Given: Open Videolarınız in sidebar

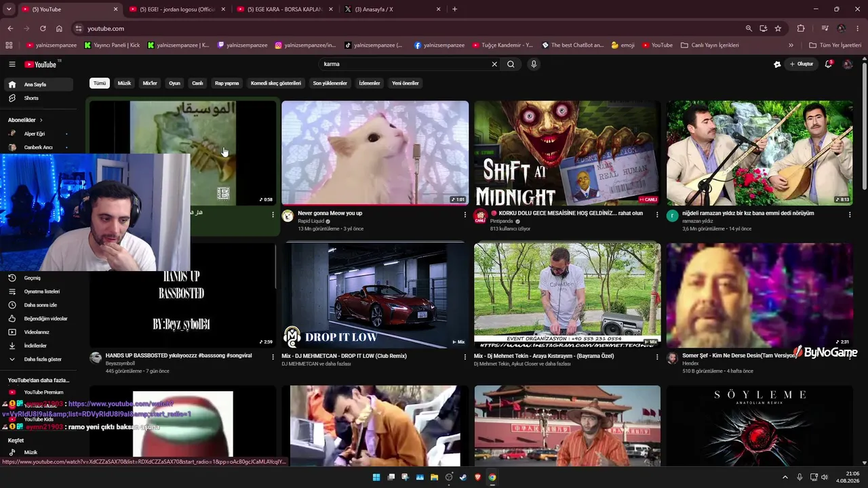Looking at the screenshot, I should click(38, 332).
